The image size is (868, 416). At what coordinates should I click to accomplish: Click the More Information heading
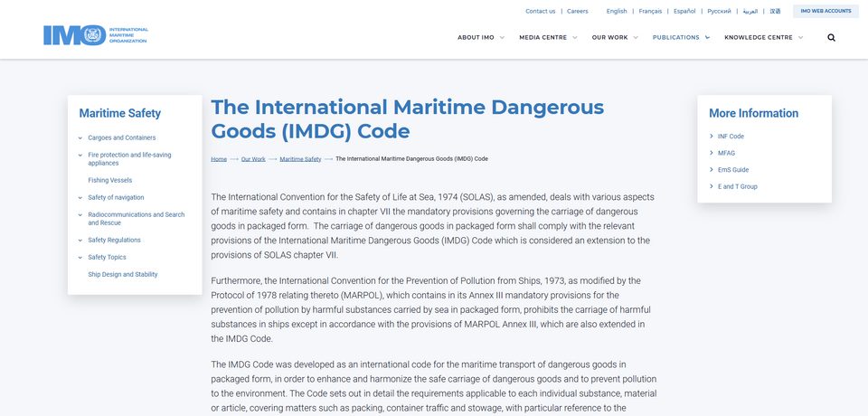tap(753, 114)
